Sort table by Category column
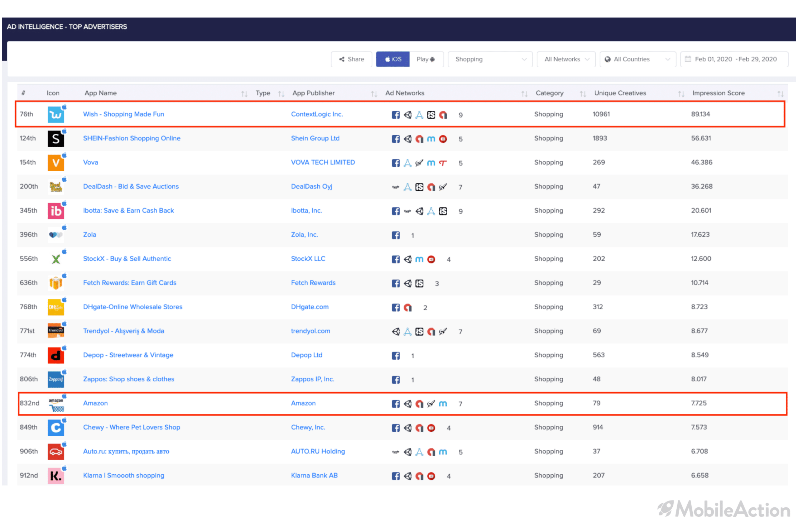The image size is (798, 532). (x=583, y=93)
